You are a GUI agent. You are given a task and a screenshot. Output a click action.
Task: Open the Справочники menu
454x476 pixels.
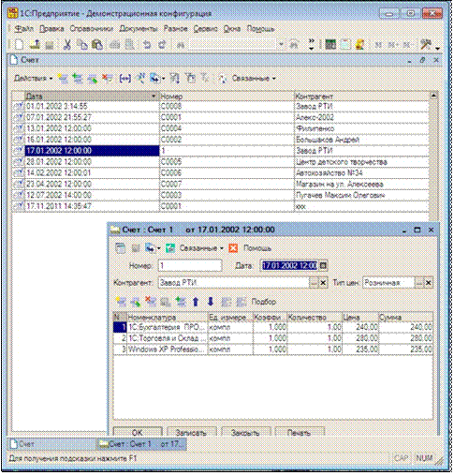(x=92, y=29)
